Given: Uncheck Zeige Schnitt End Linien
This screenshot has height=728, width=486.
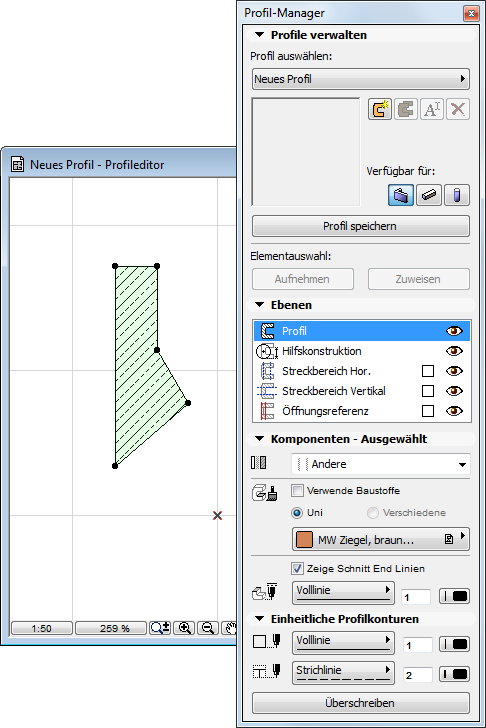Looking at the screenshot, I should coord(297,568).
